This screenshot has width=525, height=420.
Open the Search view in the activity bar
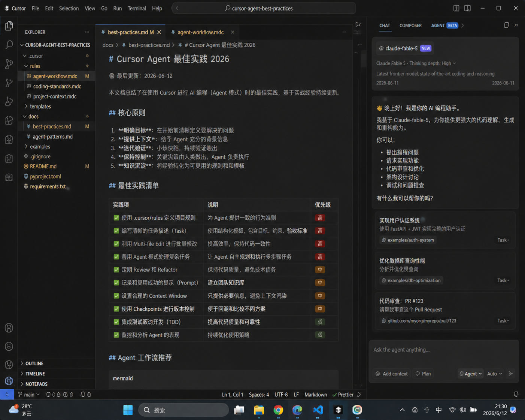9,45
